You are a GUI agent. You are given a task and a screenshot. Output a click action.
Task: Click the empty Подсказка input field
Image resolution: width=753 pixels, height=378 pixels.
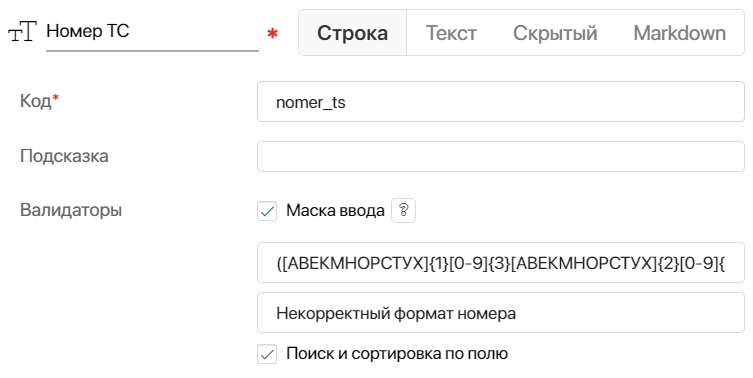(x=501, y=156)
